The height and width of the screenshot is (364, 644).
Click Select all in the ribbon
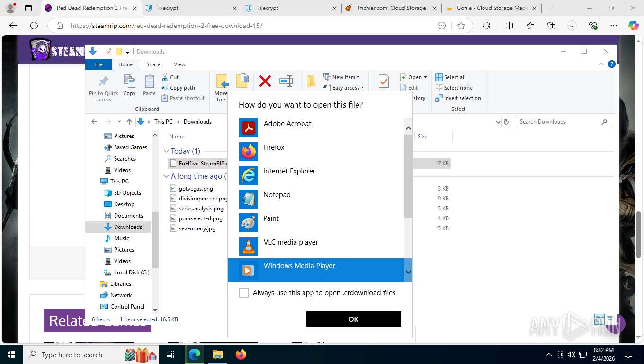[x=450, y=77]
